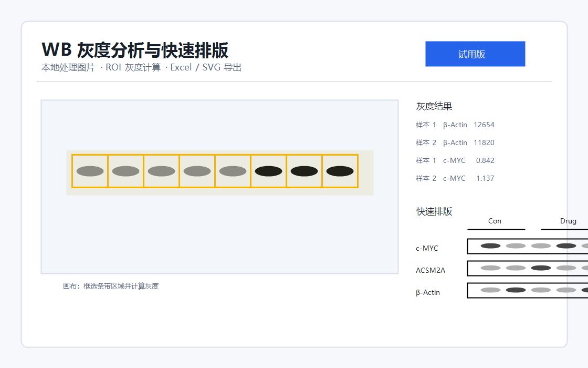
Task: Click the 样本 1 β-Actin 12654 row
Action: click(455, 125)
